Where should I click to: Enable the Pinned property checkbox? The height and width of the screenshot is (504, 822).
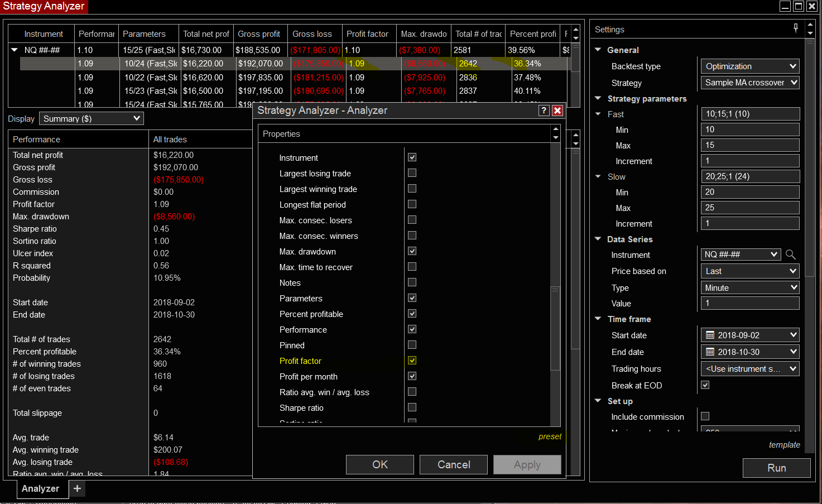[x=412, y=345]
